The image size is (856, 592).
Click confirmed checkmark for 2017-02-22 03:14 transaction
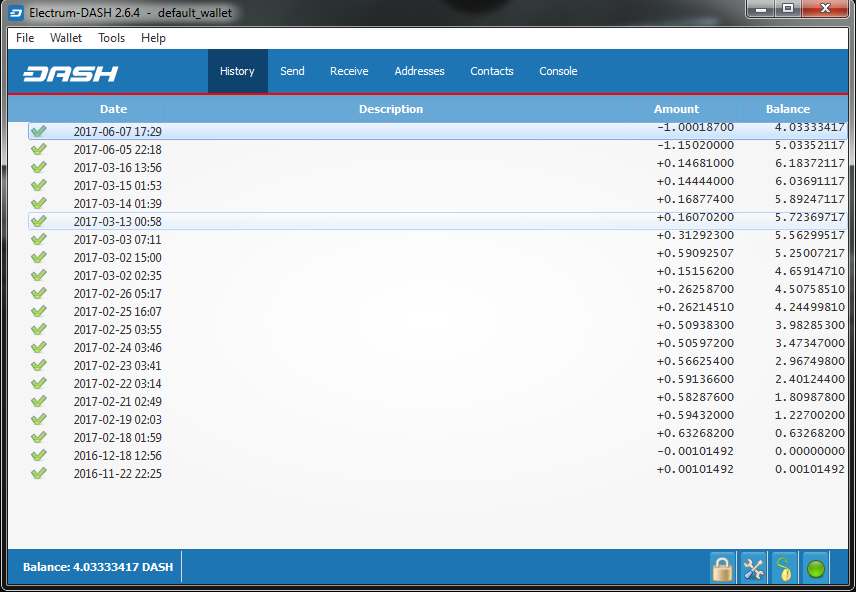(x=39, y=383)
